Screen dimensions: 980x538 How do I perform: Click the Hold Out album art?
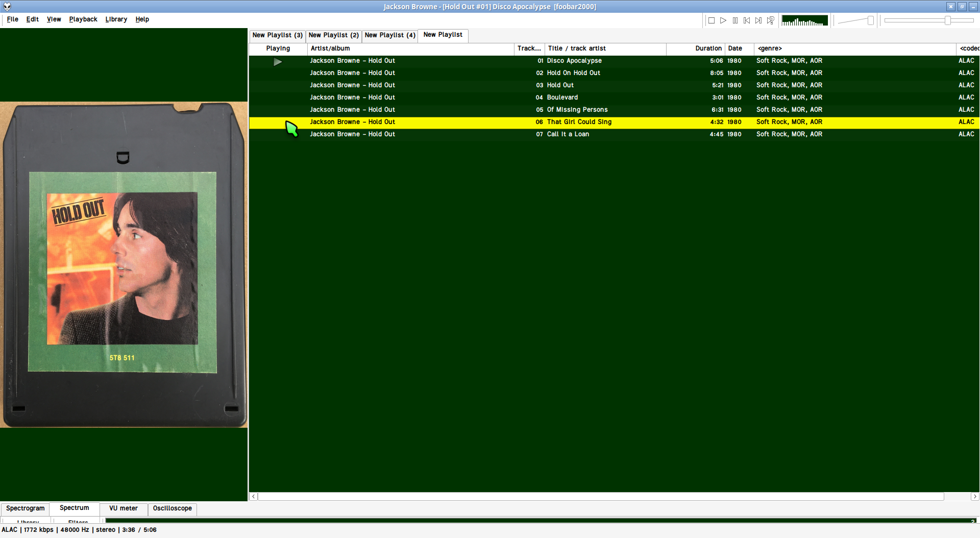point(124,264)
